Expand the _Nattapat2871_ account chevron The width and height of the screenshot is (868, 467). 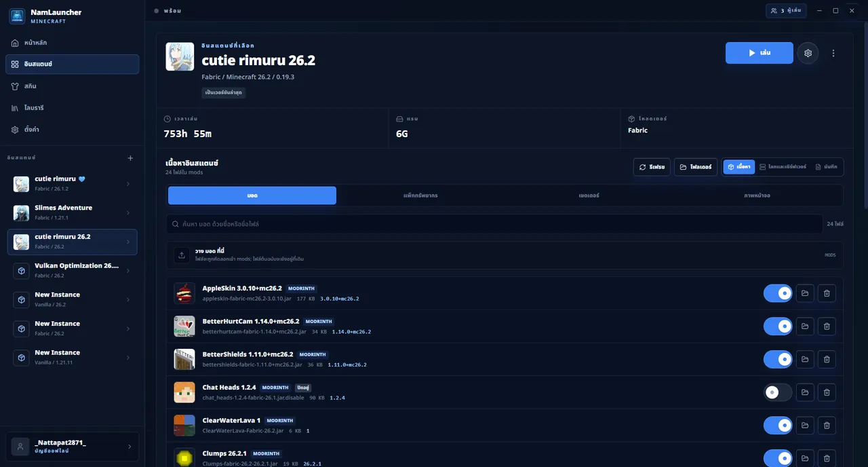pos(130,447)
